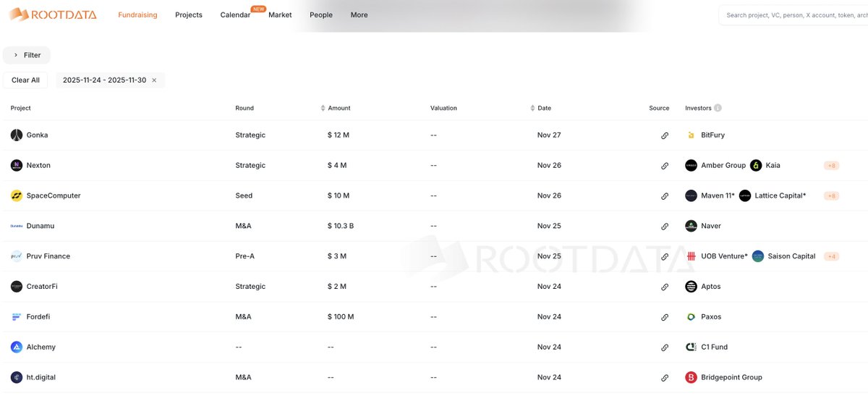The image size is (868, 396).
Task: Click the BitFury investor logo
Action: coord(691,135)
